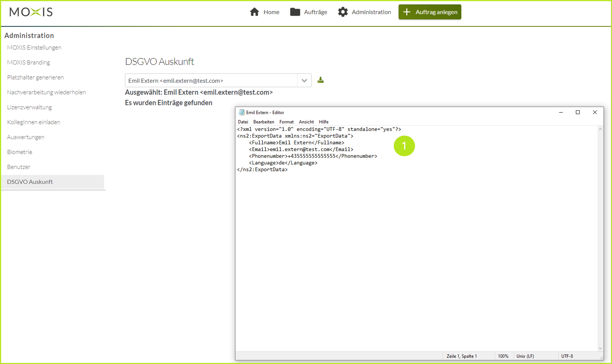Click the Notepad icon in Editor title bar

tap(241, 112)
